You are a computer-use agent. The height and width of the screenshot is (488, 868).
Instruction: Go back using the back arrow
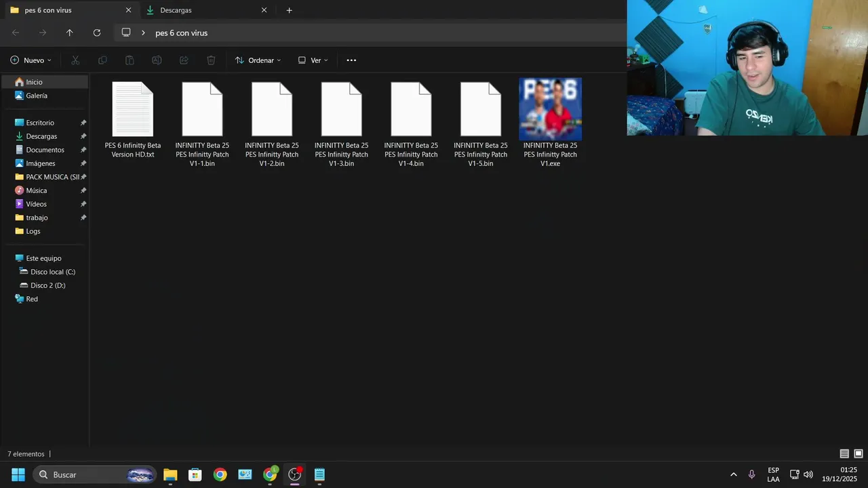pyautogui.click(x=16, y=33)
